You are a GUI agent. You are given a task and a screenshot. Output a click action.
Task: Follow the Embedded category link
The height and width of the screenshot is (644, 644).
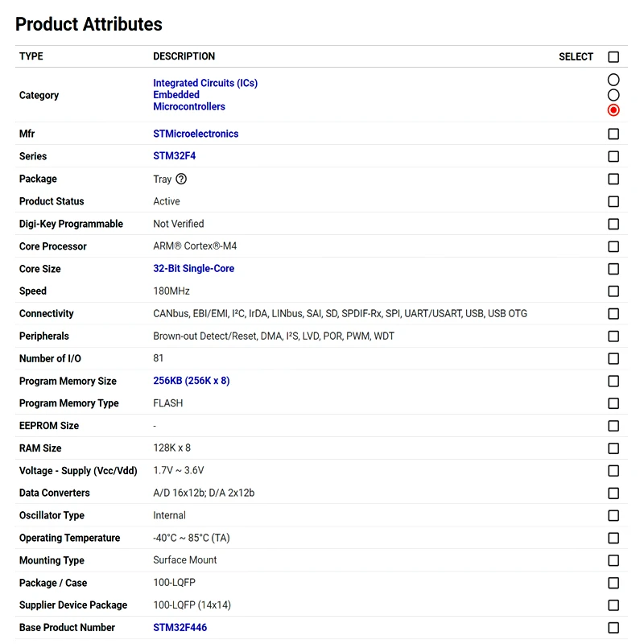[176, 95]
